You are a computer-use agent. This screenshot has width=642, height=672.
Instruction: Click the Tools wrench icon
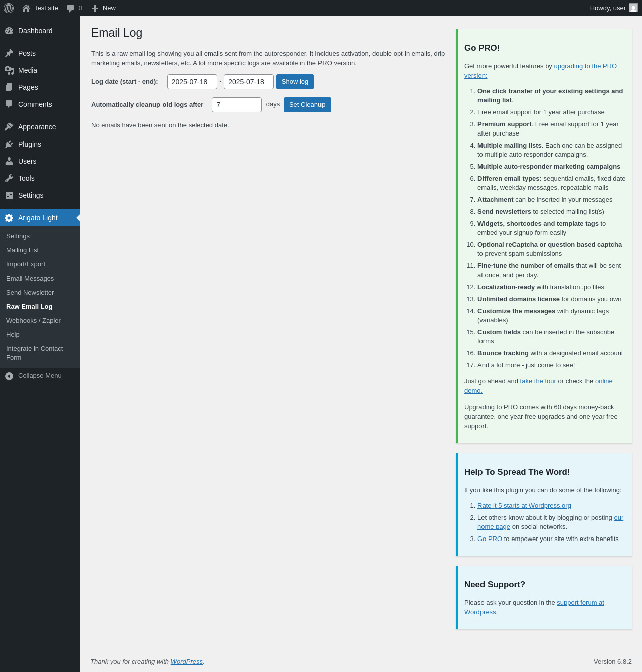click(x=9, y=178)
